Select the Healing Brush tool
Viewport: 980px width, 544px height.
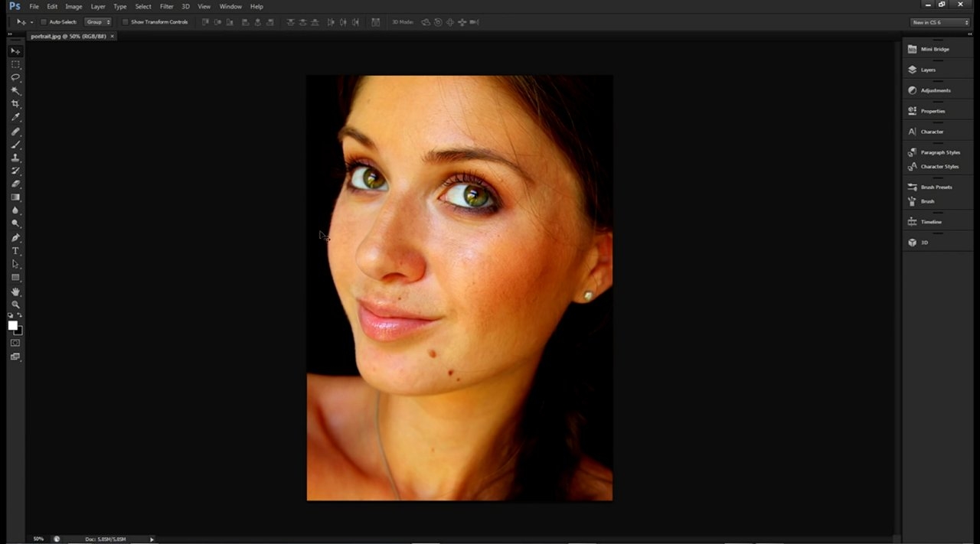pos(15,132)
